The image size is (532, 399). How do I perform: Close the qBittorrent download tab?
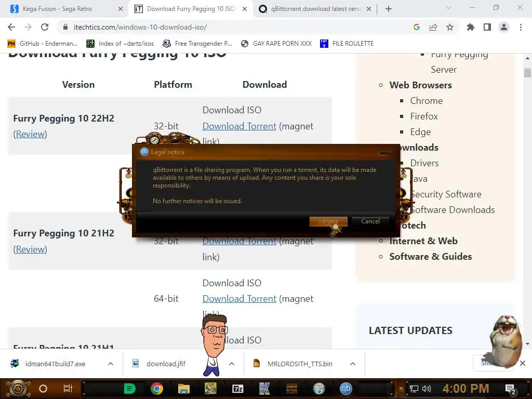pos(369,9)
